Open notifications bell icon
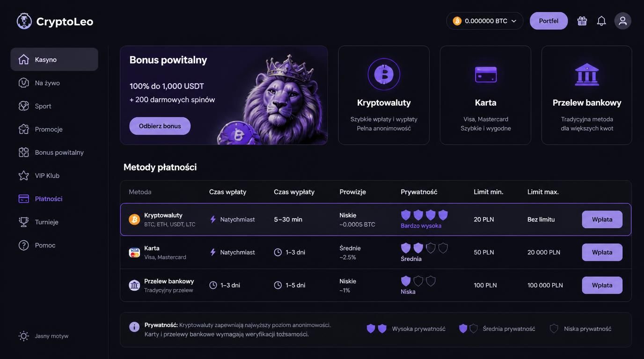Image resolution: width=644 pixels, height=359 pixels. coord(601,21)
